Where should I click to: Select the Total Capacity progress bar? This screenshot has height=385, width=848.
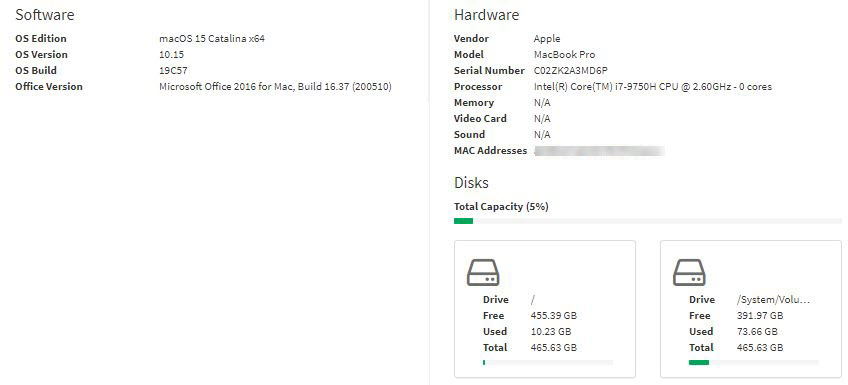coord(647,221)
